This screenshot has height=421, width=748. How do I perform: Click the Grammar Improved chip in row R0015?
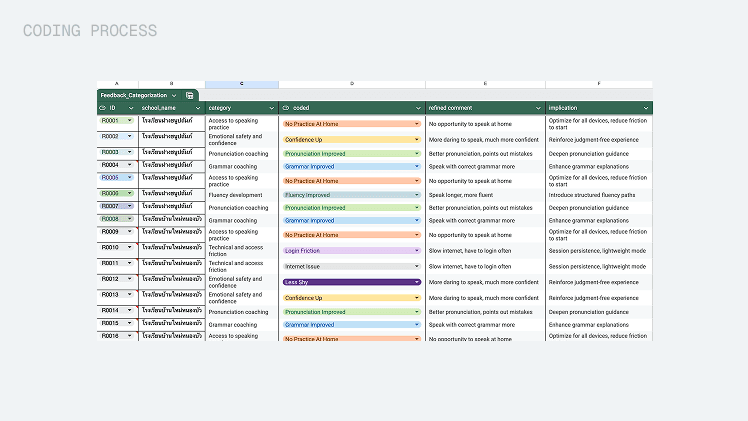pyautogui.click(x=352, y=325)
